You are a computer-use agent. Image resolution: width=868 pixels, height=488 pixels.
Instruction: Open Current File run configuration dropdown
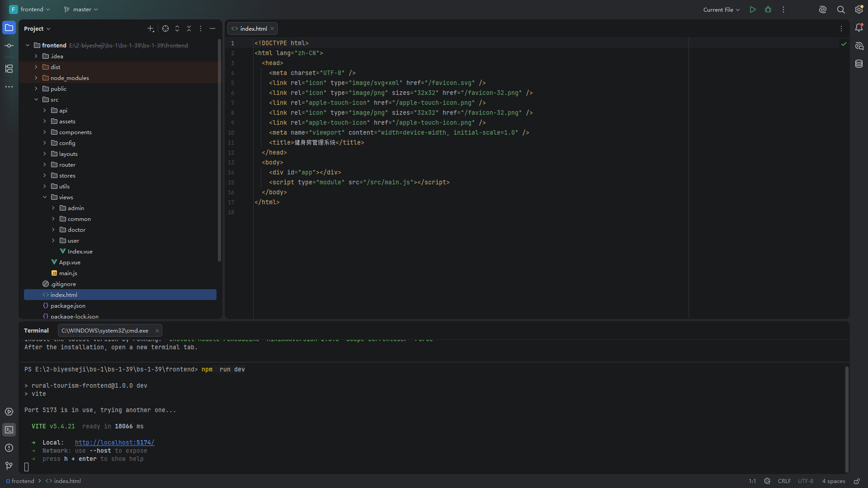click(722, 9)
